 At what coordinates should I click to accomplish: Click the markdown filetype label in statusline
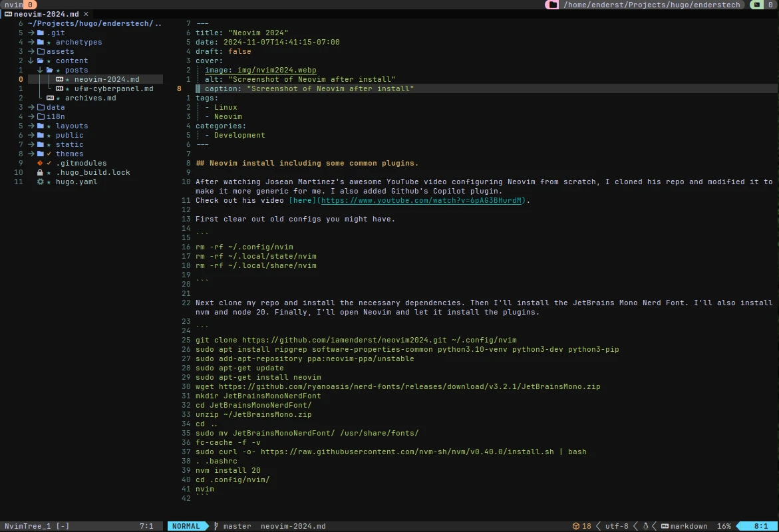[689, 526]
